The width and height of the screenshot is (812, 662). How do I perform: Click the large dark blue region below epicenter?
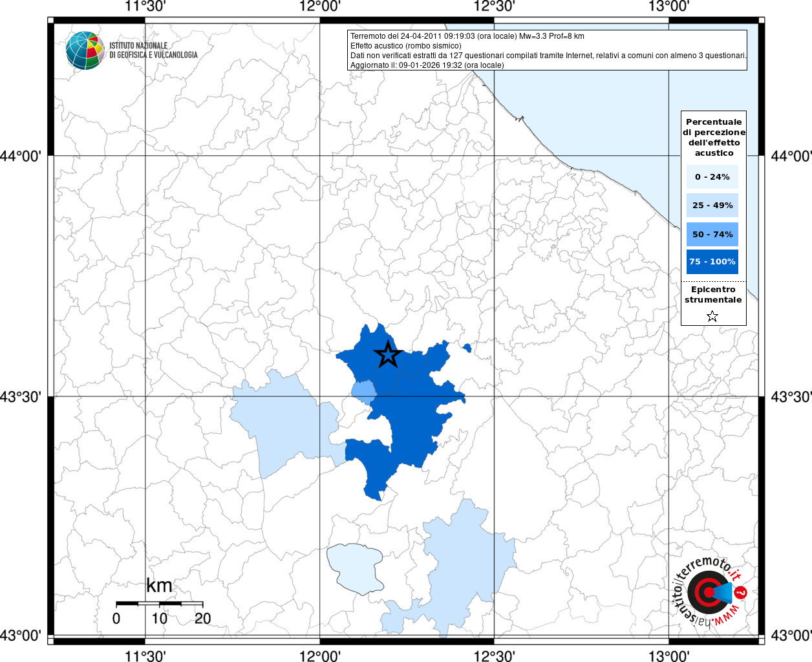click(407, 420)
